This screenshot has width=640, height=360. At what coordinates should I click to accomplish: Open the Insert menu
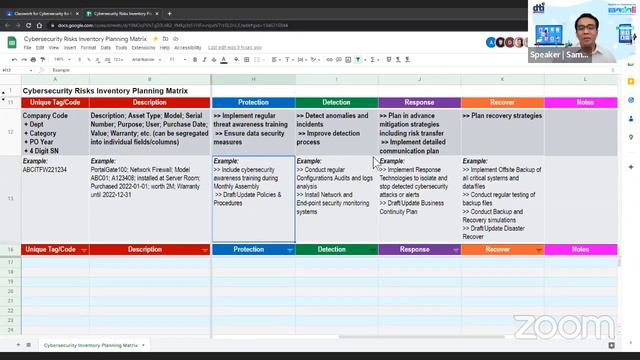click(x=70, y=48)
